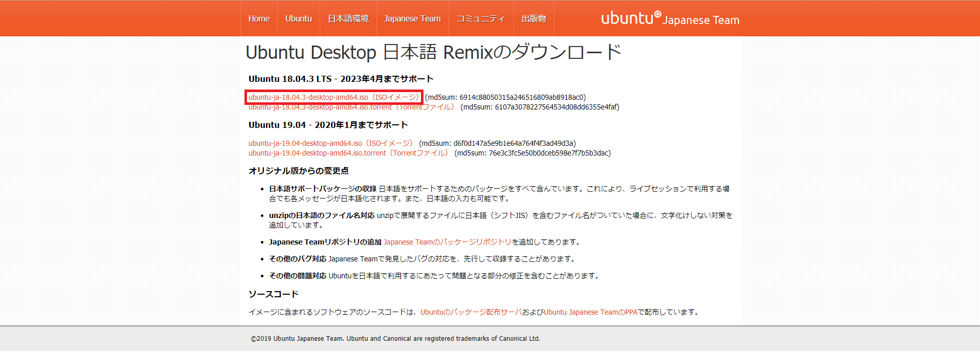Image resolution: width=980 pixels, height=352 pixels.
Task: Open the 日本語環境 menu item
Action: pyautogui.click(x=348, y=18)
